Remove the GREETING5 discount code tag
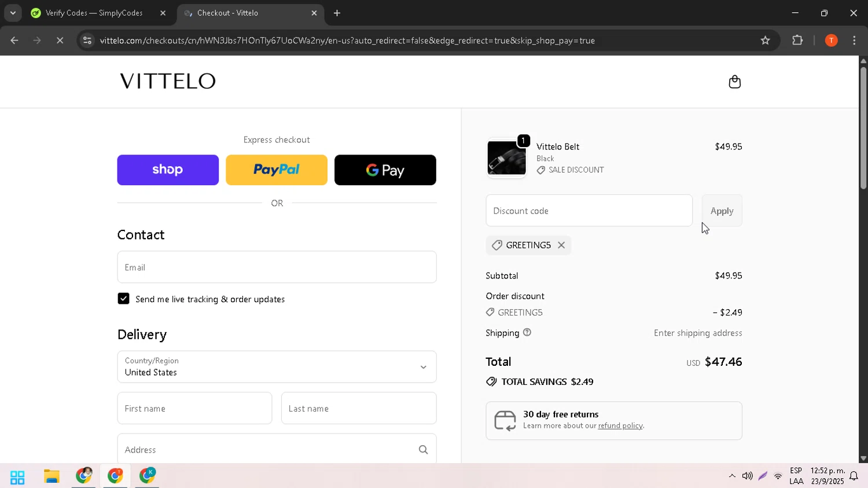The height and width of the screenshot is (488, 868). [x=561, y=245]
